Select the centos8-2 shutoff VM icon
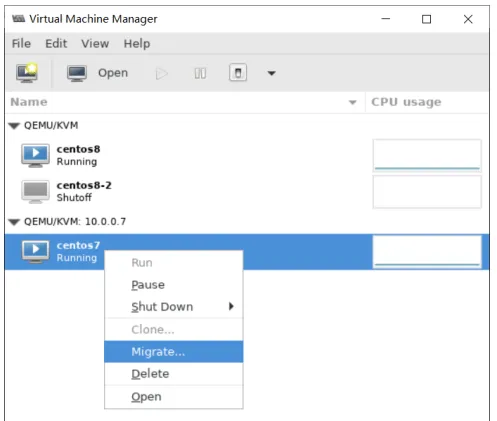The width and height of the screenshot is (497, 421). (x=35, y=192)
